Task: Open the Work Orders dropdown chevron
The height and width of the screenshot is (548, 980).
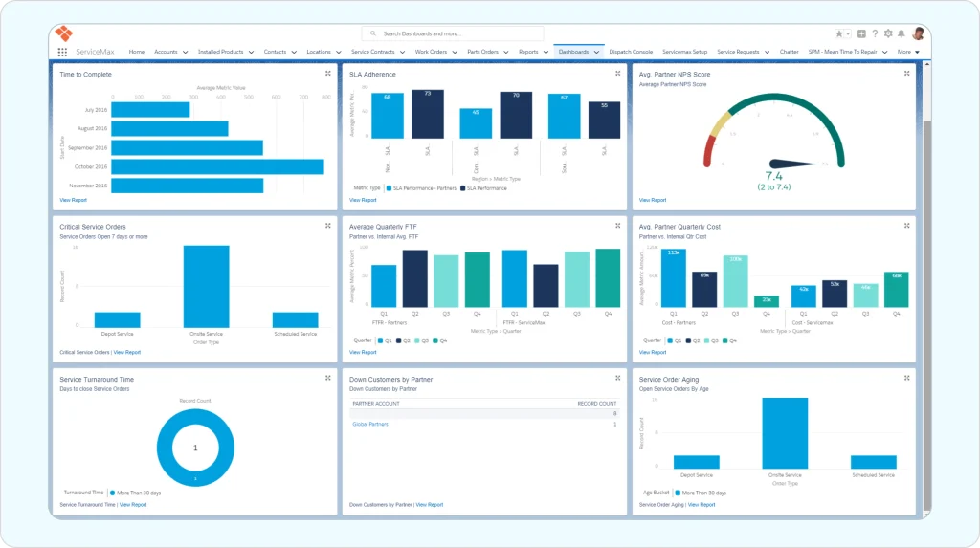Action: (455, 53)
